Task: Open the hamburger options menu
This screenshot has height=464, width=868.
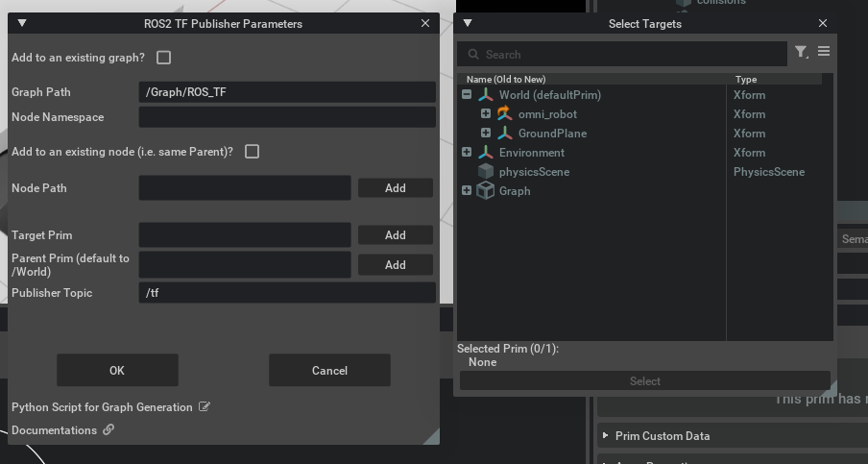Action: coord(824,51)
